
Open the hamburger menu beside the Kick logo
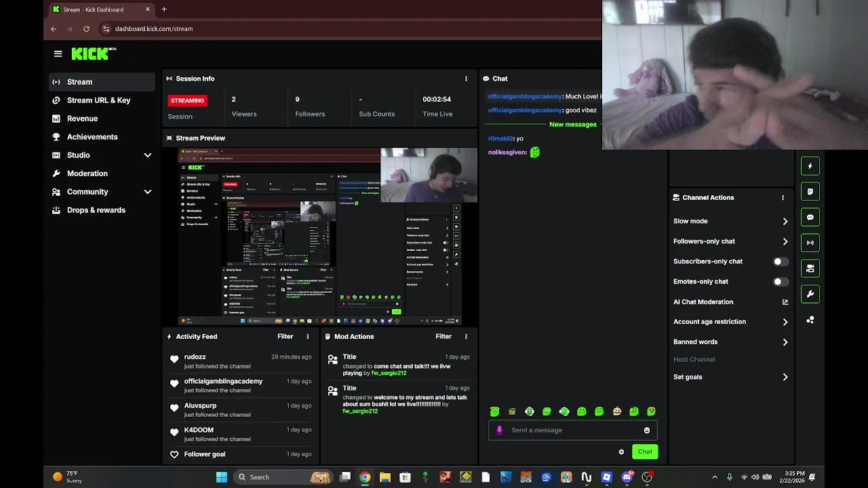click(58, 54)
